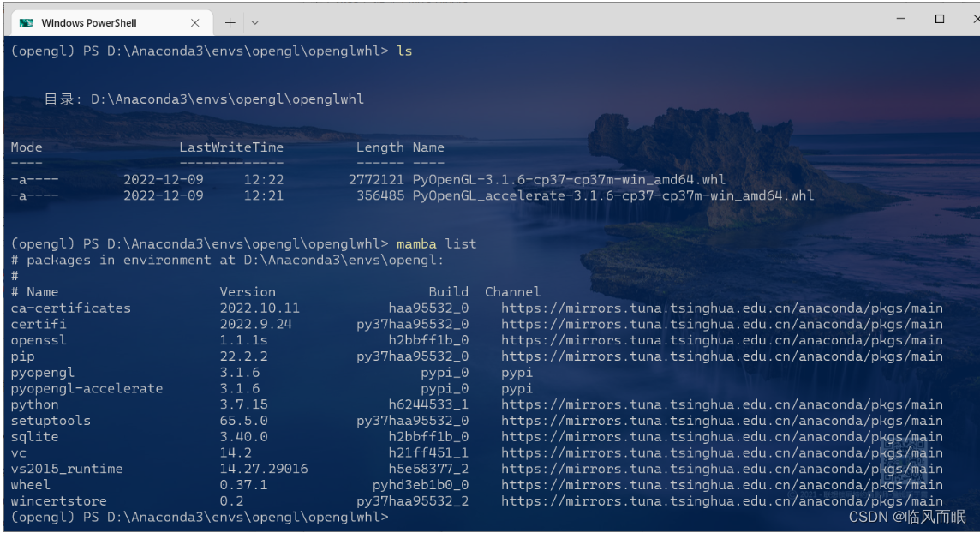This screenshot has height=533, width=980.
Task: Click version 22.2.2 of pip
Action: pos(244,356)
